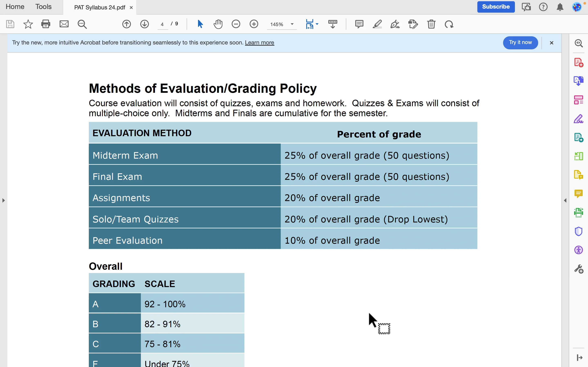Delete with the trash icon

[431, 24]
